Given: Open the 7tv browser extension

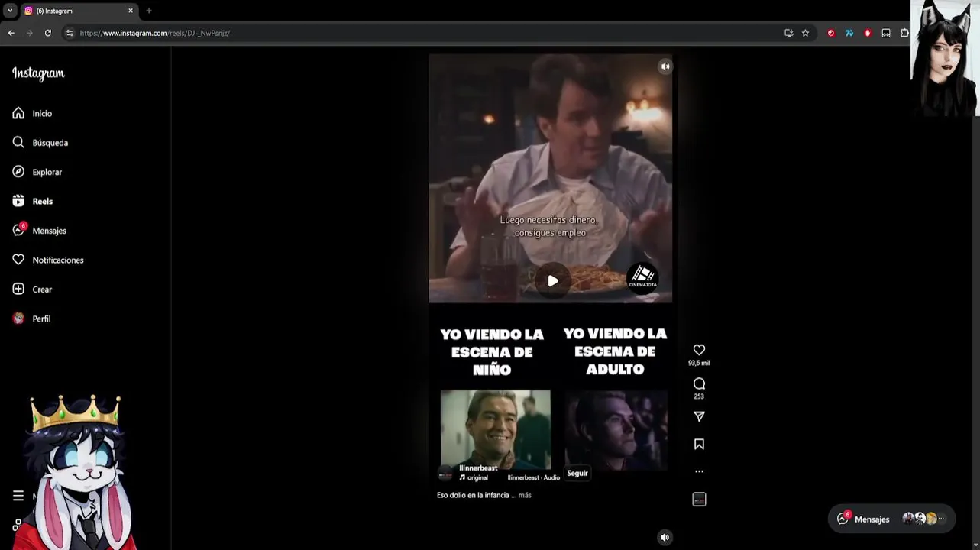Looking at the screenshot, I should [849, 33].
